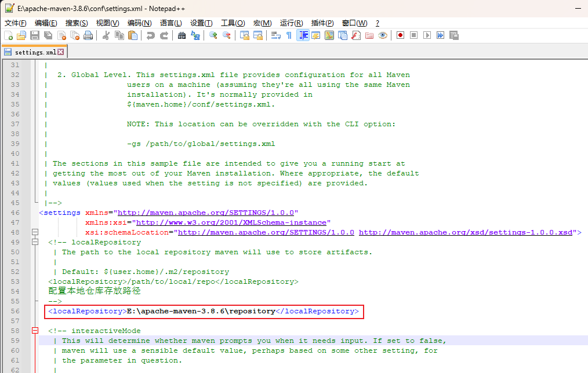Close the settings.xml tab
This screenshot has height=373, width=588.
(61, 52)
